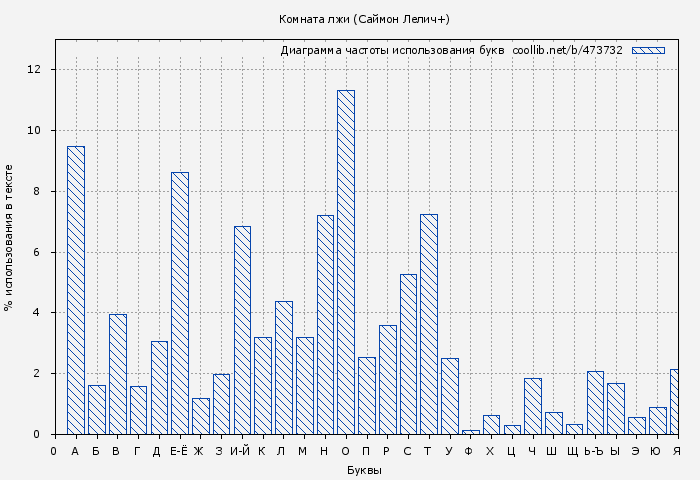Select the bar for letter А
Viewport: 700px width, 480px height.
76,290
